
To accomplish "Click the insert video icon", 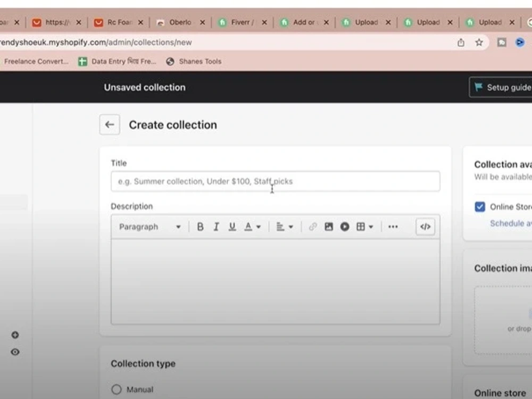I will pos(345,227).
